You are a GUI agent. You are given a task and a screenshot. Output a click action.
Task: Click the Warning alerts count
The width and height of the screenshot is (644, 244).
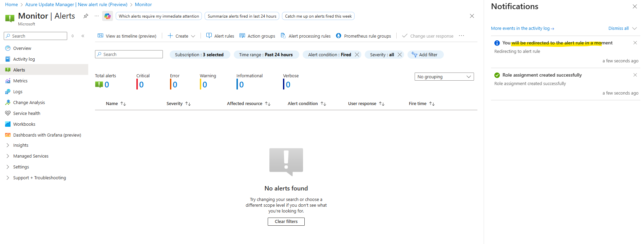pyautogui.click(x=205, y=84)
